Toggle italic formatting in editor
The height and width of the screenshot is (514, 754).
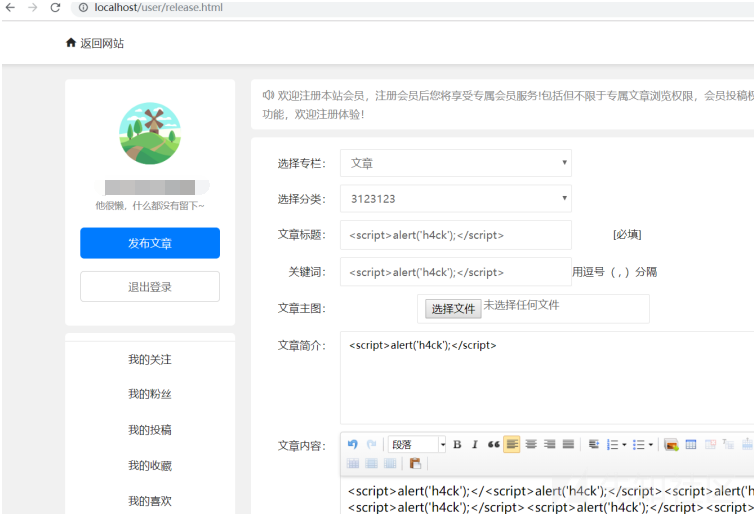475,444
